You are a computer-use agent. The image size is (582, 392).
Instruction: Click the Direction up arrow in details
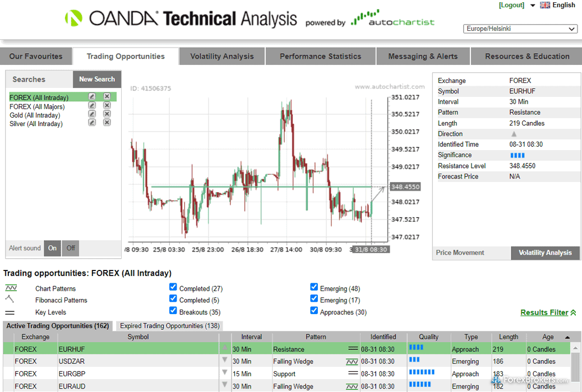(x=514, y=134)
